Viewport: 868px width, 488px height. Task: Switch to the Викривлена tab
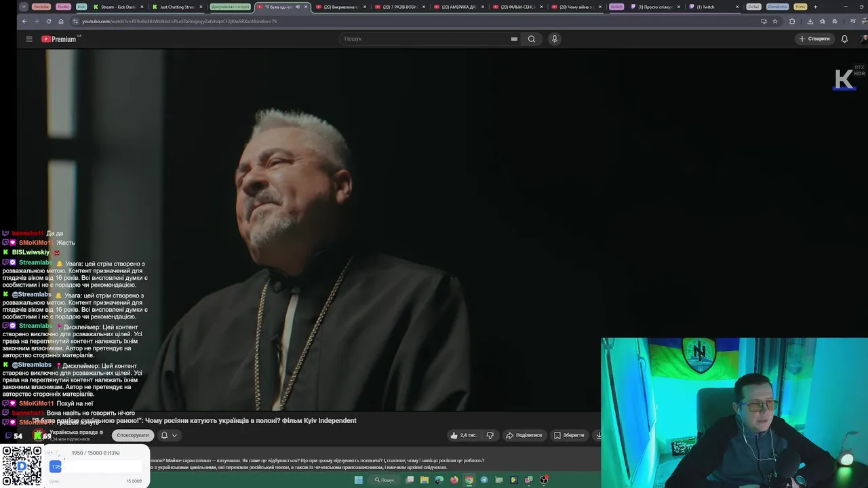(340, 7)
